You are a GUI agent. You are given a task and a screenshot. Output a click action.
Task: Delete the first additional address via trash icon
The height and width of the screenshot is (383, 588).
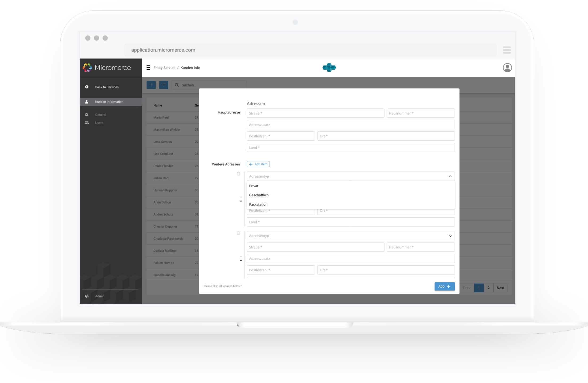click(x=238, y=174)
